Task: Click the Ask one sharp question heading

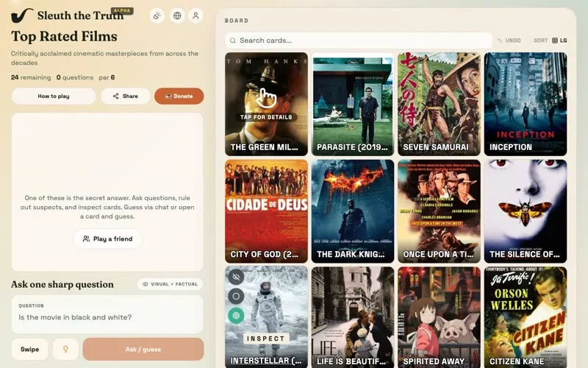Action: tap(62, 284)
